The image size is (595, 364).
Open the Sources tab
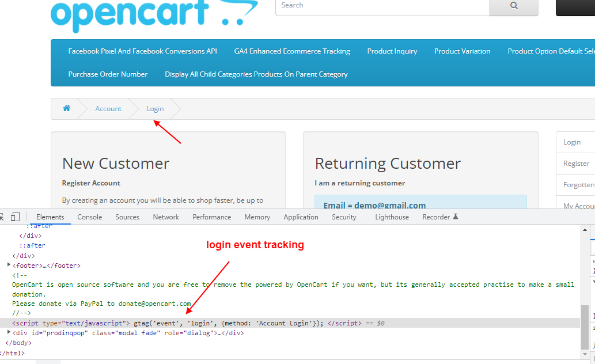127,217
